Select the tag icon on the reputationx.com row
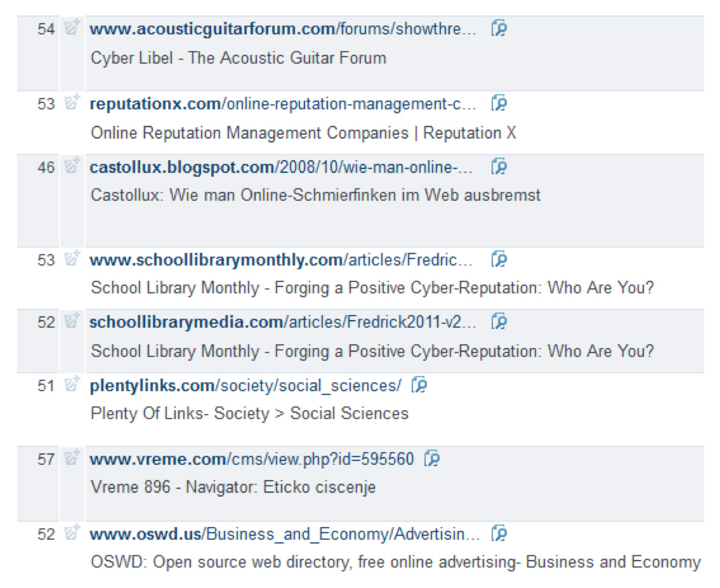 point(70,103)
